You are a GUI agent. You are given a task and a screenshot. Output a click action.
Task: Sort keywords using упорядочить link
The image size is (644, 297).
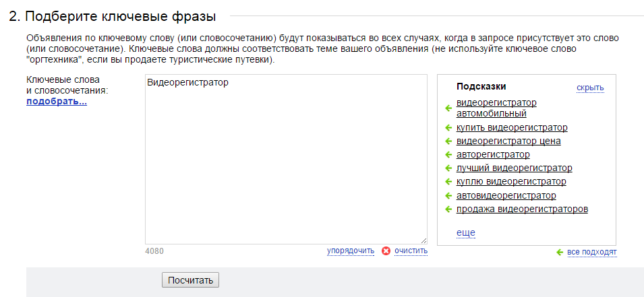[x=351, y=251]
